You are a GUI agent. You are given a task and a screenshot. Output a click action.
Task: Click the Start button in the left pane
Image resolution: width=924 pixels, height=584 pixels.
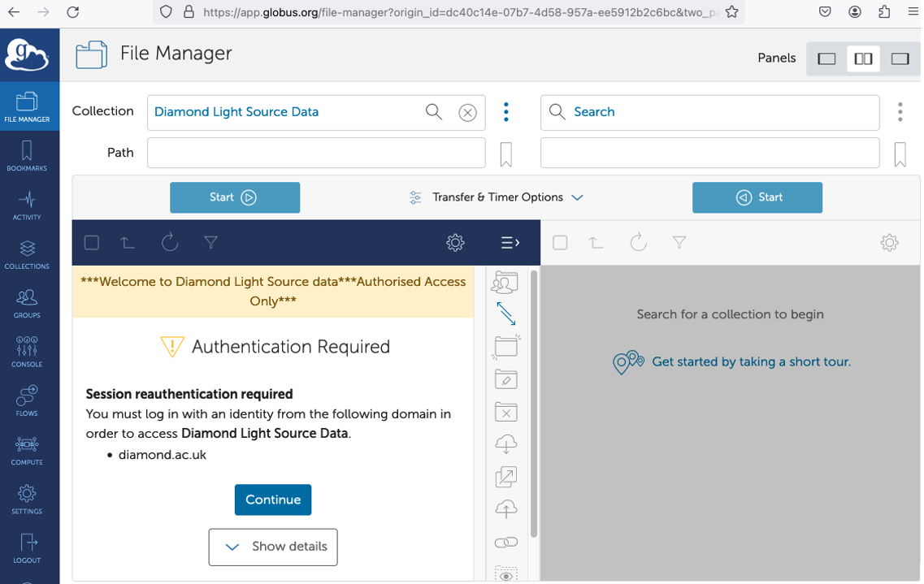click(x=235, y=197)
